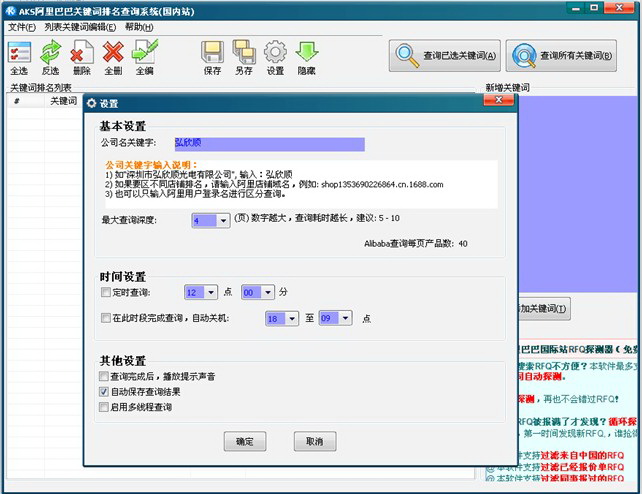This screenshot has width=642, height=494.
Task: Click the 取消 button
Action: click(x=315, y=441)
